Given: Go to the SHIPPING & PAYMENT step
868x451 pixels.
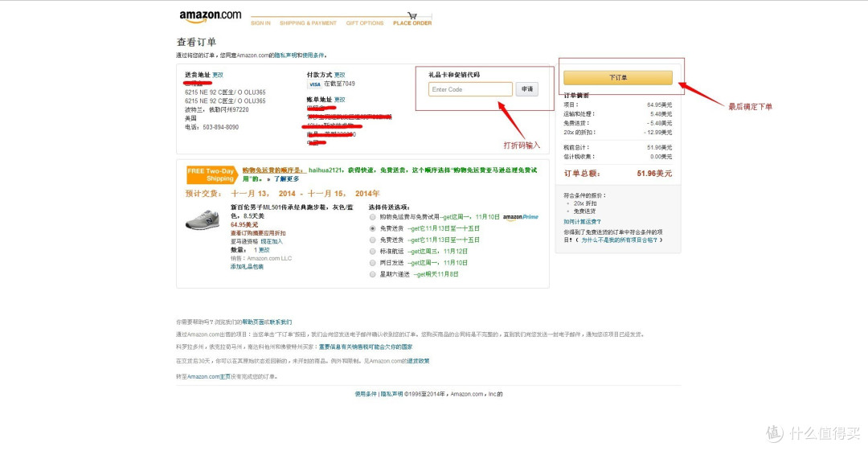Looking at the screenshot, I should pyautogui.click(x=308, y=23).
